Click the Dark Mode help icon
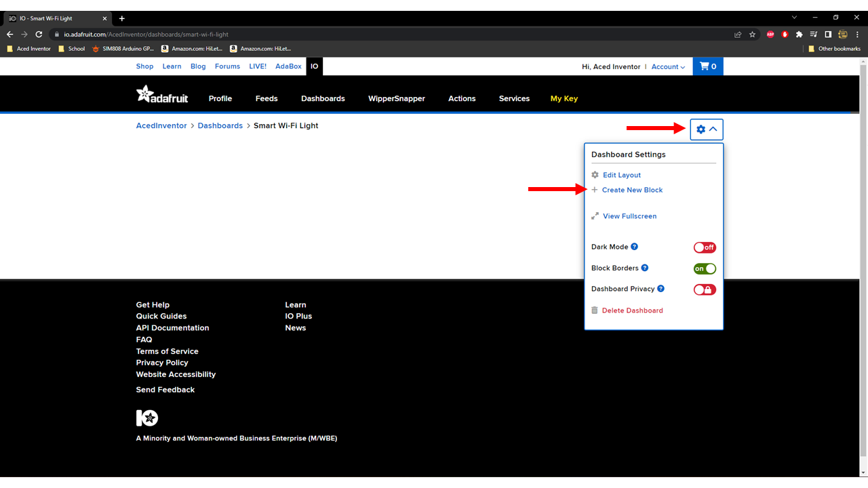This screenshot has height=488, width=868. (x=635, y=247)
